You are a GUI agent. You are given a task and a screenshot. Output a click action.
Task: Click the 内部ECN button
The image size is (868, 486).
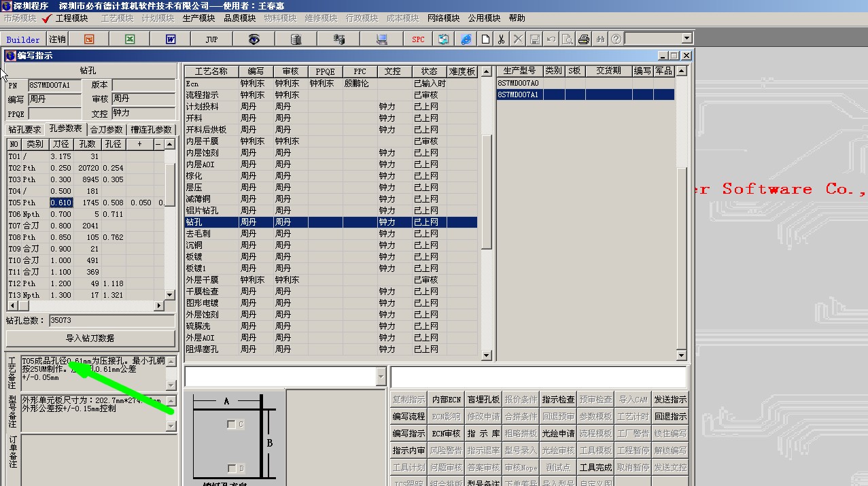point(447,400)
